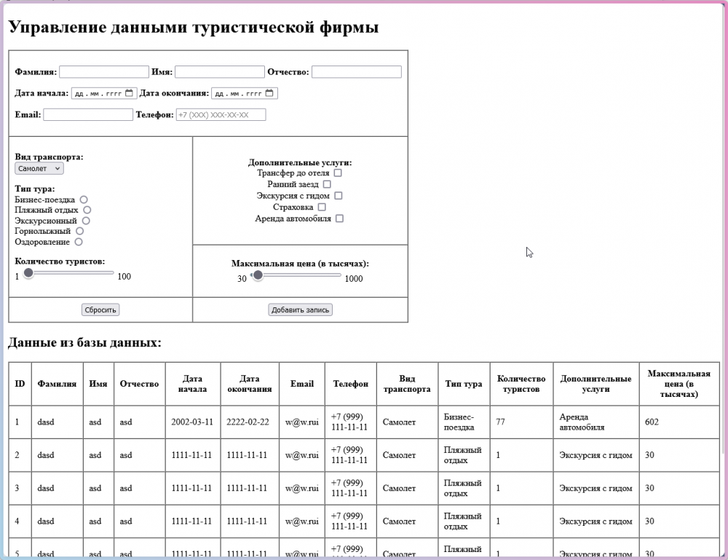728x560 pixels.
Task: Focus the Фамилия input field
Action: pyautogui.click(x=104, y=72)
